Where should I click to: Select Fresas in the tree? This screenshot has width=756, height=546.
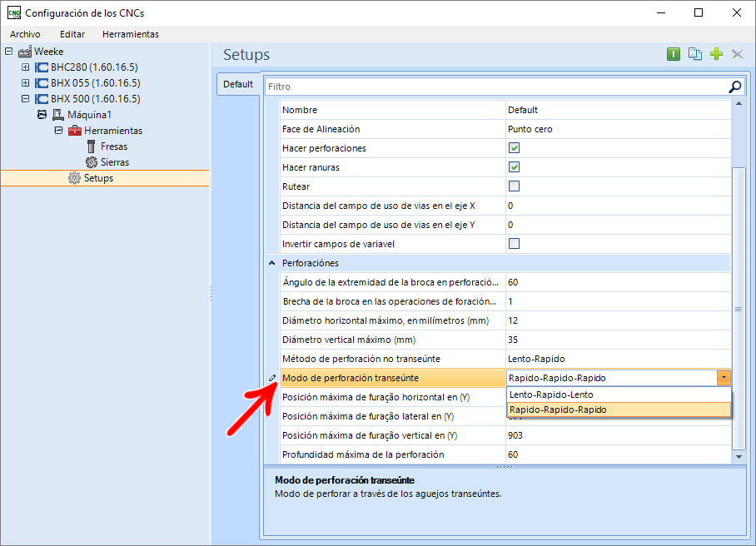tap(114, 146)
